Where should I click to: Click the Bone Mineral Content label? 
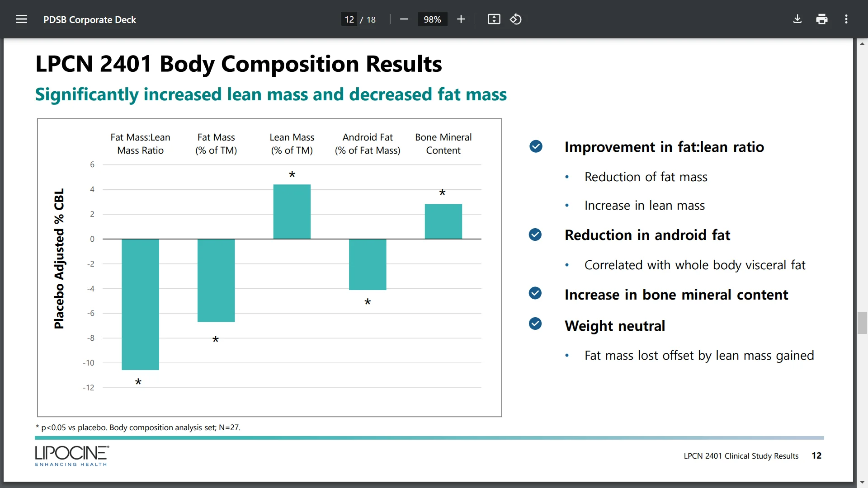[x=443, y=144]
